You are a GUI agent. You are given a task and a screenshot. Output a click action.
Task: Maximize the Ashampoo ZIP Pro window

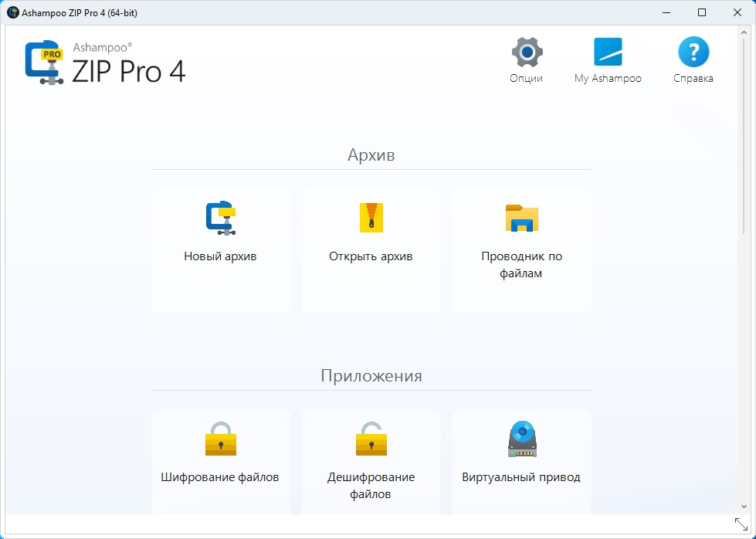pos(702,12)
